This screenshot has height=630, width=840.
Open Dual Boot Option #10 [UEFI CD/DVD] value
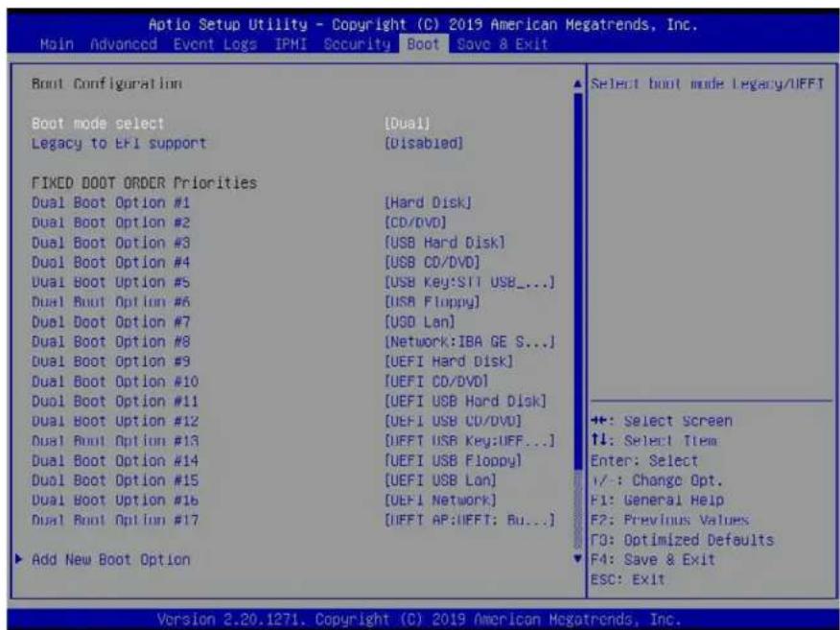coord(436,382)
